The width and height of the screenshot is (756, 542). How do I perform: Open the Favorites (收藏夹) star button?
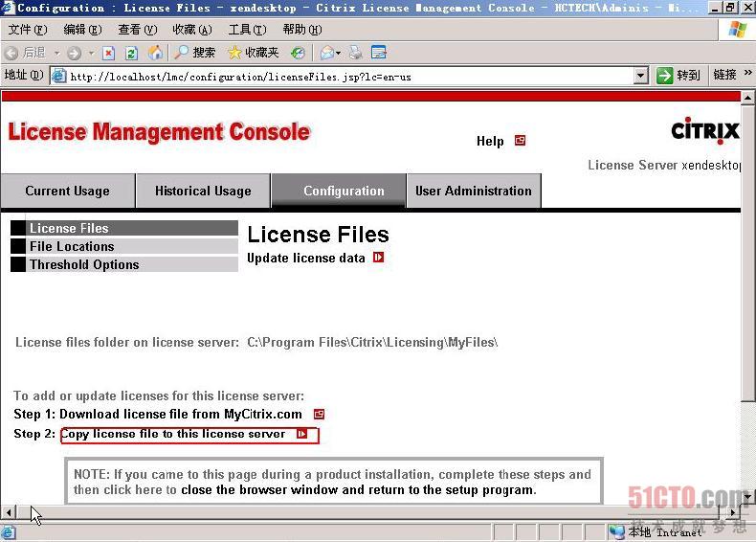pyautogui.click(x=254, y=52)
